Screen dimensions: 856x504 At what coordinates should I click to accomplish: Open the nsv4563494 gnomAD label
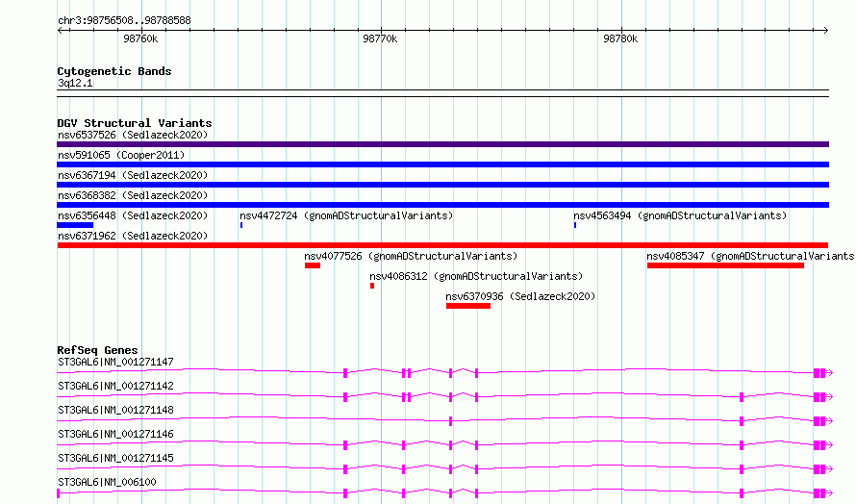pos(680,215)
